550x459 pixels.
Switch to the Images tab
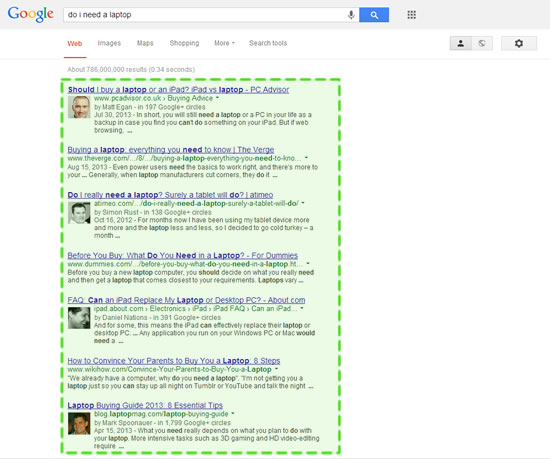109,43
